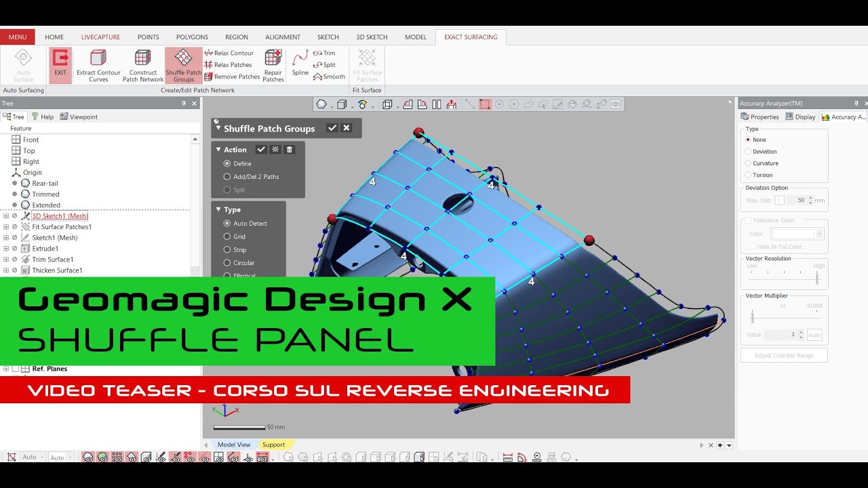Viewport: 868px width, 488px height.
Task: Click the Split curve tool
Action: tap(325, 65)
